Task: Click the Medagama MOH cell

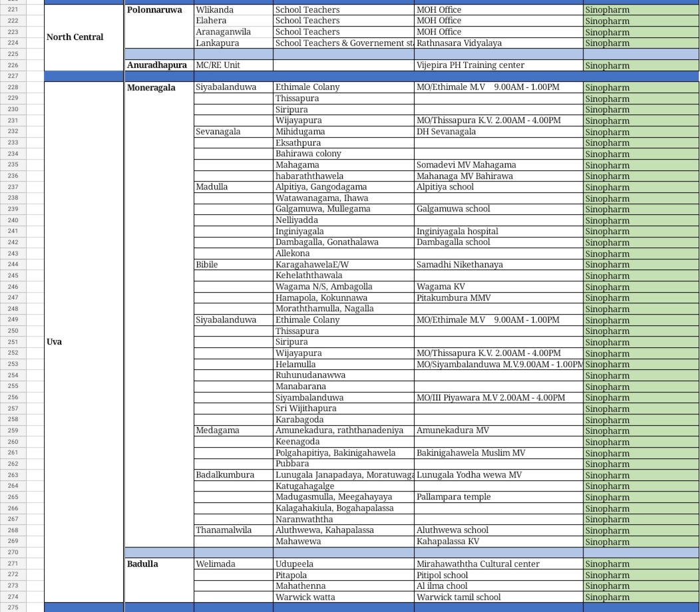Action: pos(234,430)
